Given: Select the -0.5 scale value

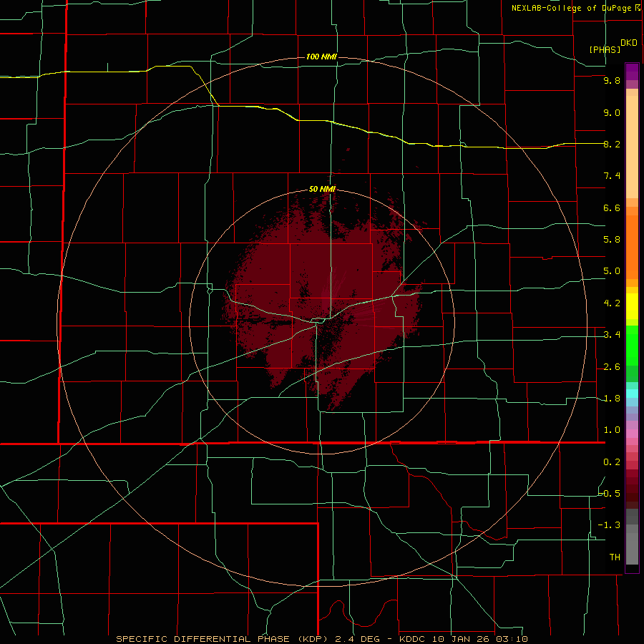Looking at the screenshot, I should pyautogui.click(x=609, y=494).
